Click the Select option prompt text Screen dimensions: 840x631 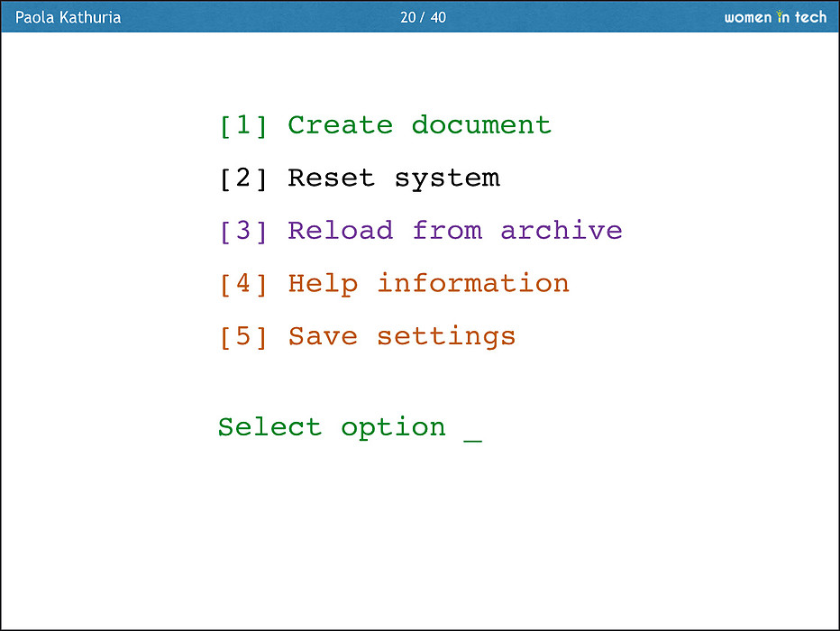(332, 427)
